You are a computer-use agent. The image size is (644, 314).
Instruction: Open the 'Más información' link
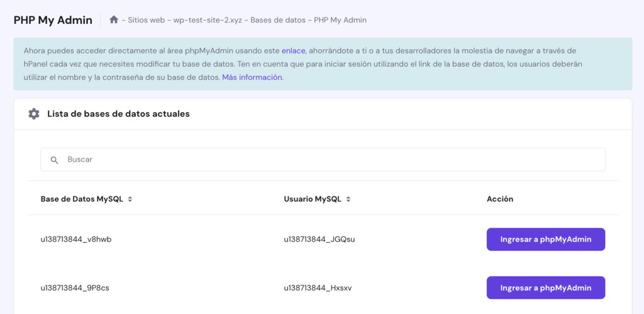(252, 77)
